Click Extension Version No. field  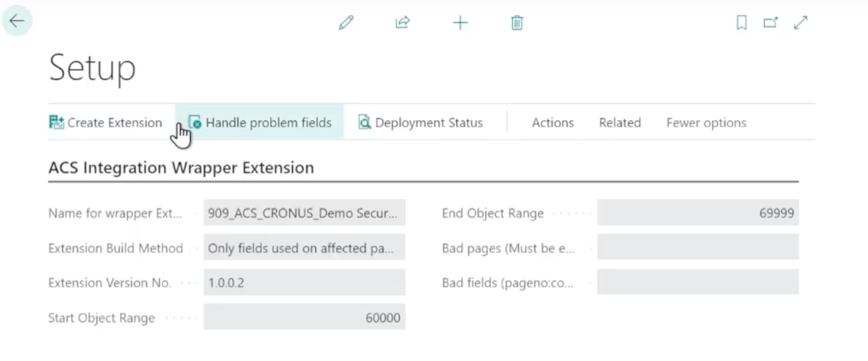coord(304,283)
